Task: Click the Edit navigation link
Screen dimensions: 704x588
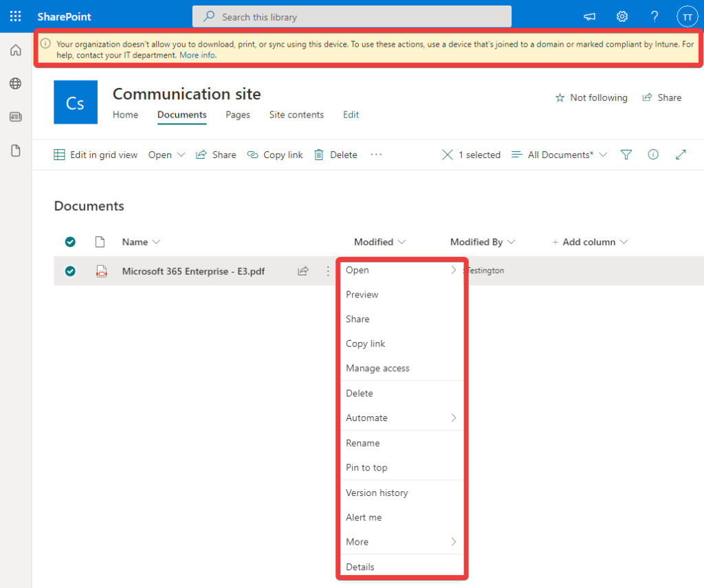Action: pos(351,115)
